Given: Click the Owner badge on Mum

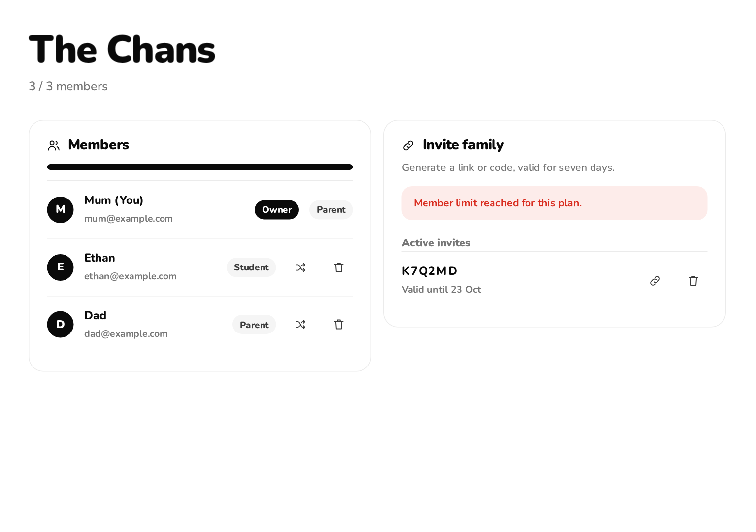Looking at the screenshot, I should coord(277,210).
